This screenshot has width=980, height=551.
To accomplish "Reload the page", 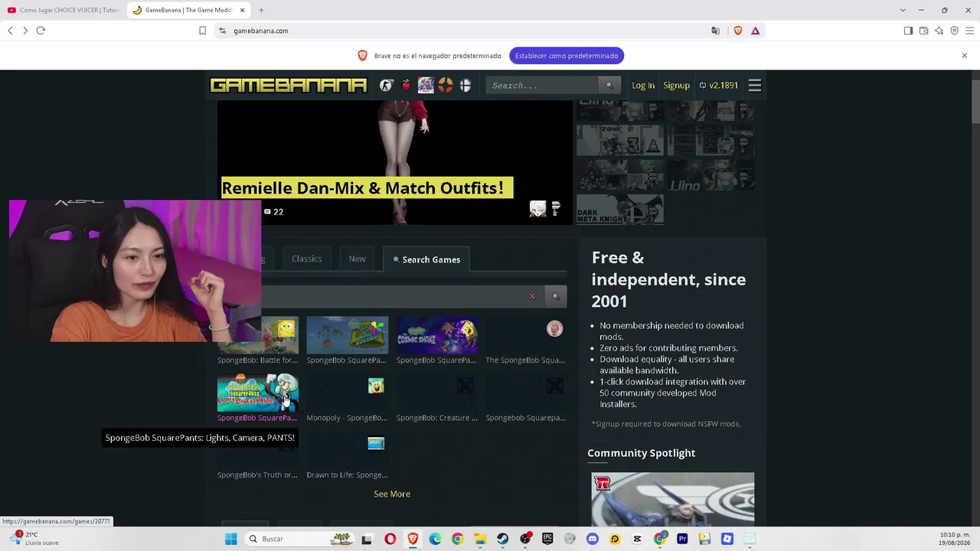I will point(41,31).
